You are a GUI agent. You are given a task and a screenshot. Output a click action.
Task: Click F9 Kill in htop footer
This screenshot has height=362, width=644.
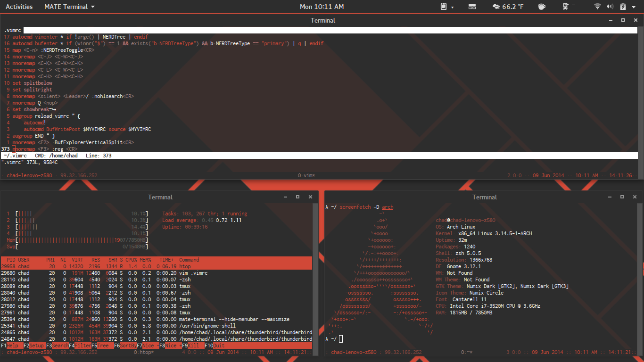[193, 346]
